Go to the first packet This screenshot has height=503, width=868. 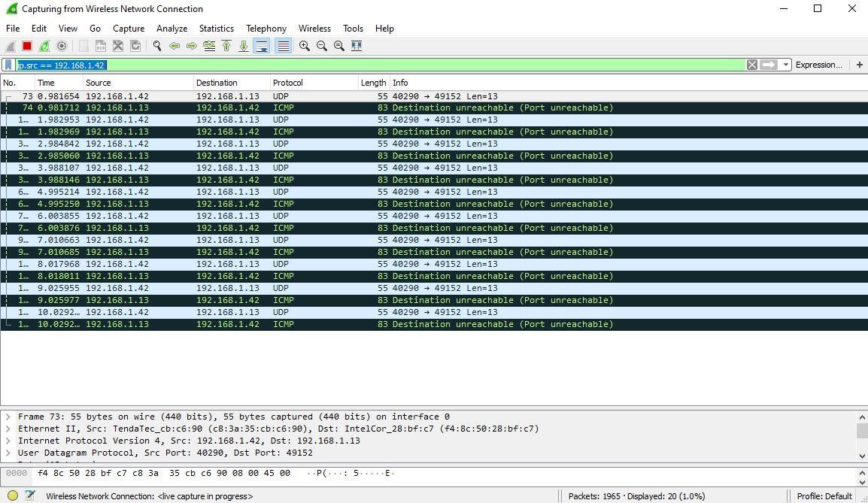(x=226, y=46)
